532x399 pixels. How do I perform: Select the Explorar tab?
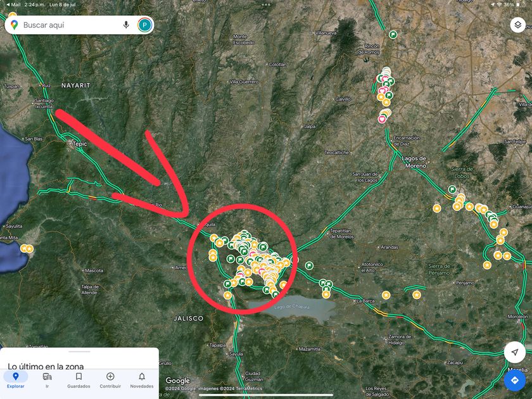[x=16, y=380]
